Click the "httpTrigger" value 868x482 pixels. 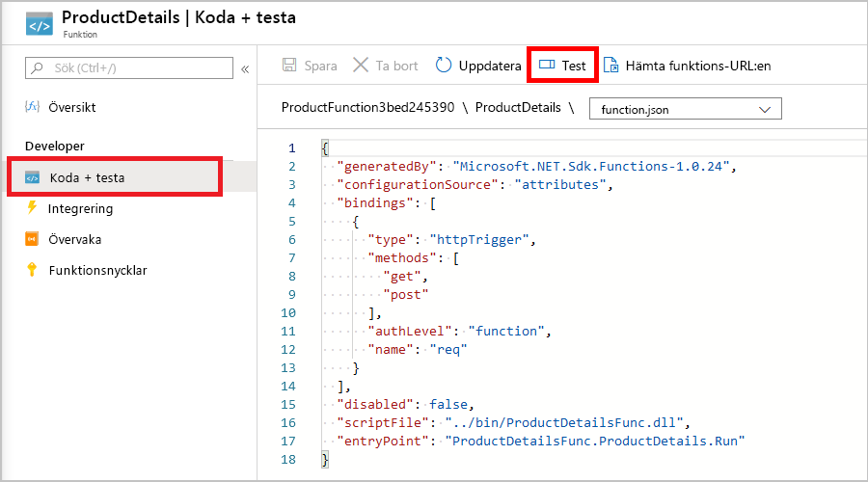479,239
